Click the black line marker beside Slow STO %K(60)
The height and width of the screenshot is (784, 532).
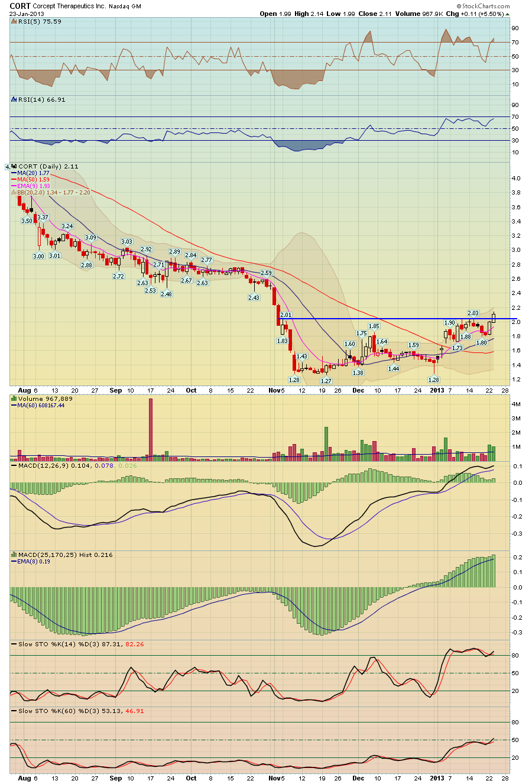point(14,711)
